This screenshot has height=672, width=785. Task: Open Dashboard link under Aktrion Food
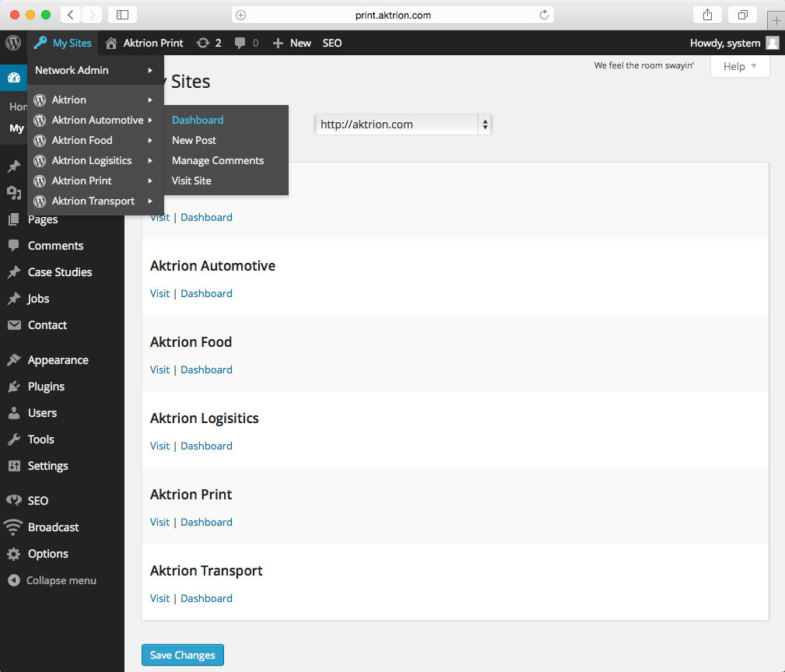[x=206, y=369]
